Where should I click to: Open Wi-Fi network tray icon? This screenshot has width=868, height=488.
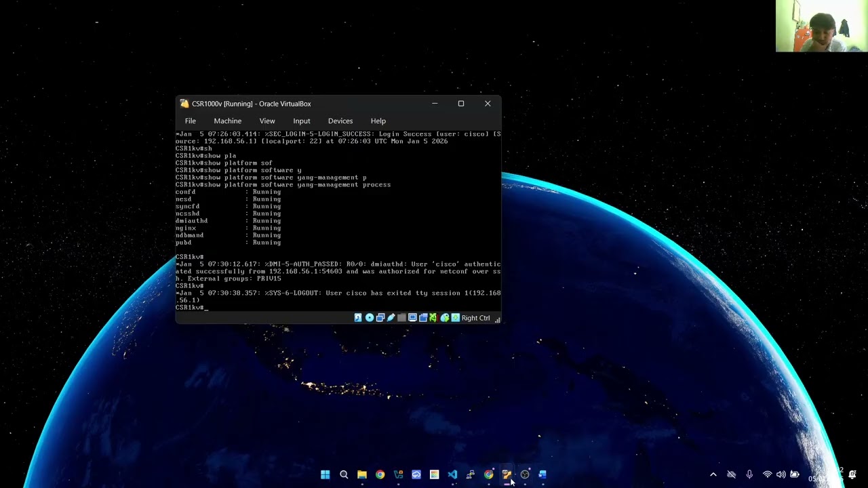(x=768, y=474)
